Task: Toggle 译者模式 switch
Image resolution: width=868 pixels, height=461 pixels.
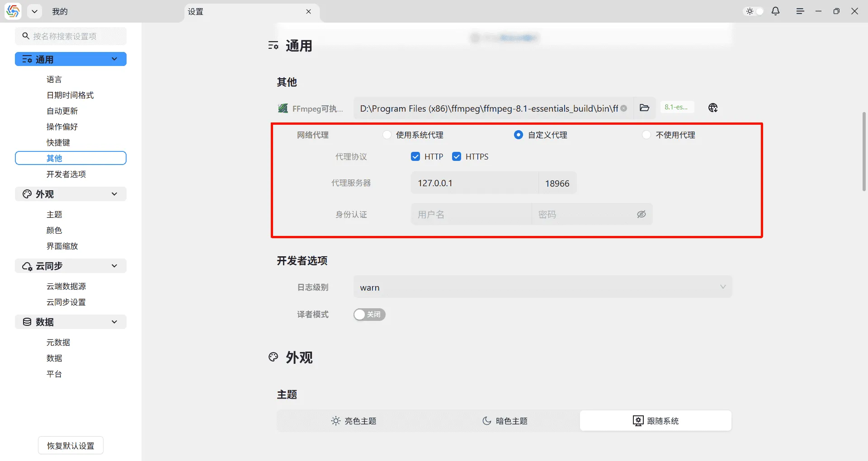Action: point(369,315)
